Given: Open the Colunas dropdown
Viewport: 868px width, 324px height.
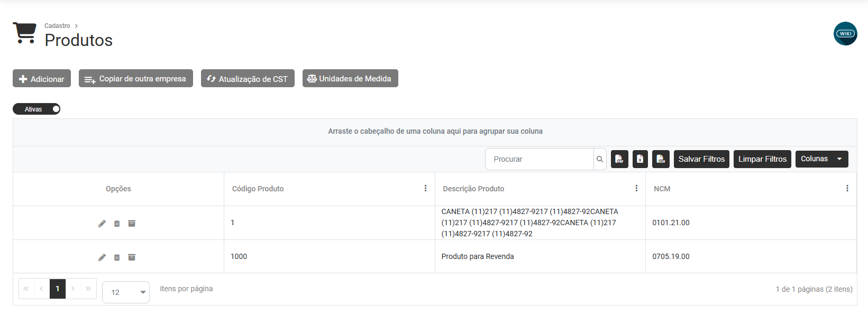Looking at the screenshot, I should coord(821,159).
